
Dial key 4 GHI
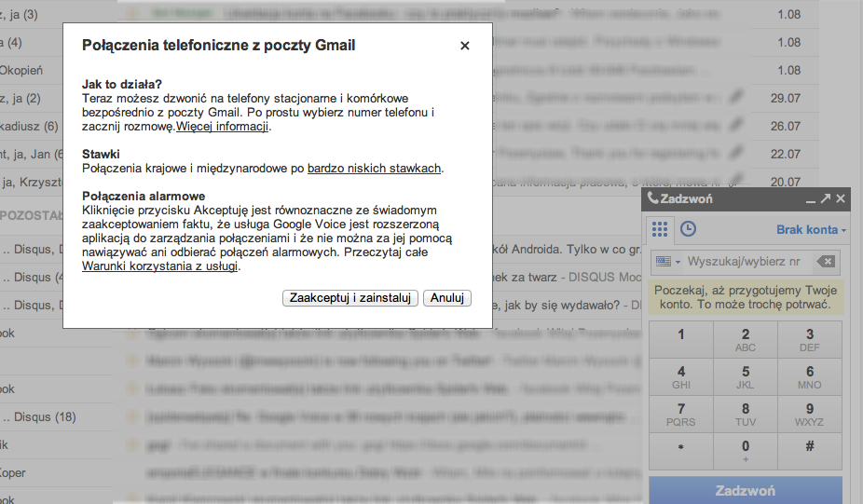pyautogui.click(x=681, y=377)
